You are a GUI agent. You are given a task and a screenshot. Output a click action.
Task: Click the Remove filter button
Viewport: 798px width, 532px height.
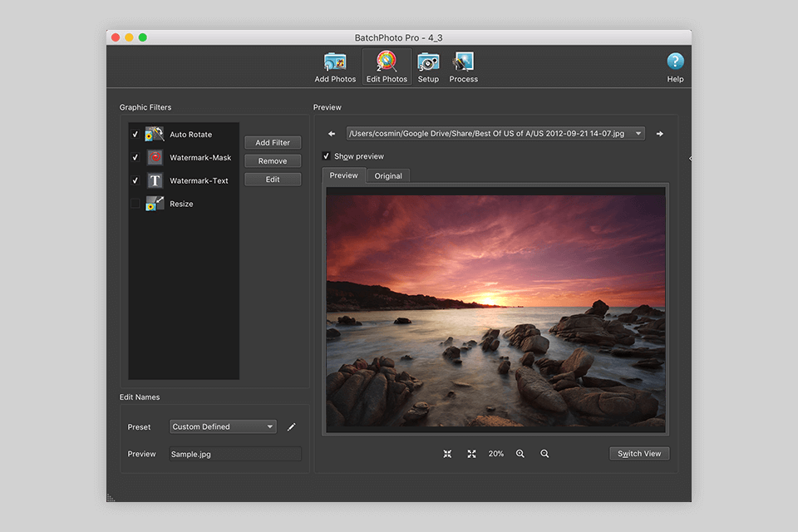tap(273, 161)
